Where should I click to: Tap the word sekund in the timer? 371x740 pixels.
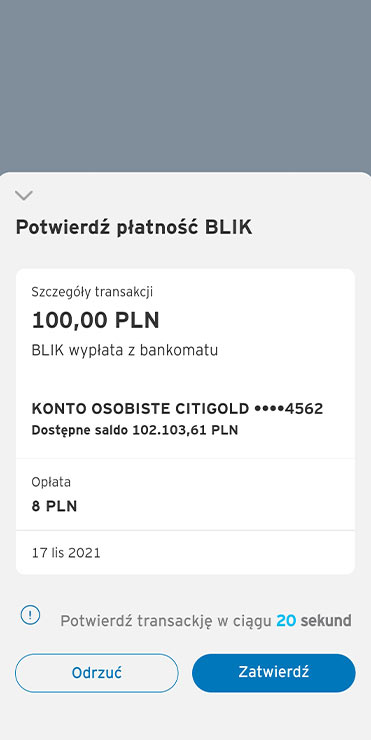326,620
